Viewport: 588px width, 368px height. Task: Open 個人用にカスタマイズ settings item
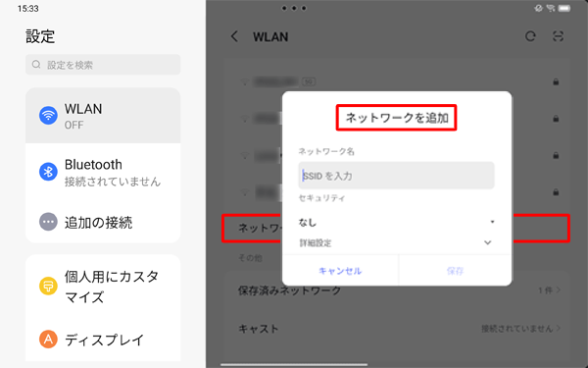point(103,287)
